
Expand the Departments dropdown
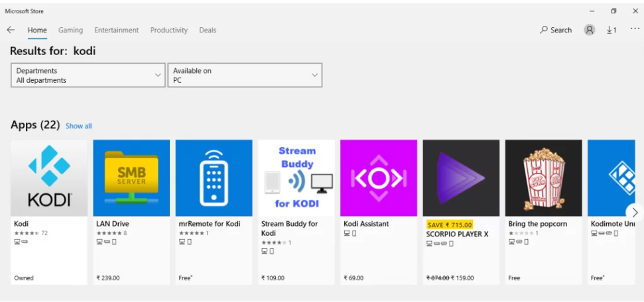pos(88,75)
